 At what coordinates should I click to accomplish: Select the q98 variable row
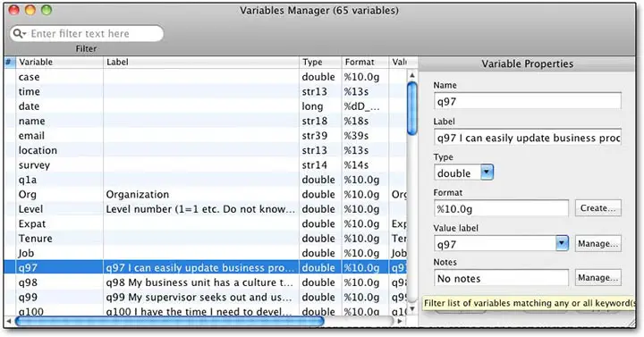tap(205, 282)
